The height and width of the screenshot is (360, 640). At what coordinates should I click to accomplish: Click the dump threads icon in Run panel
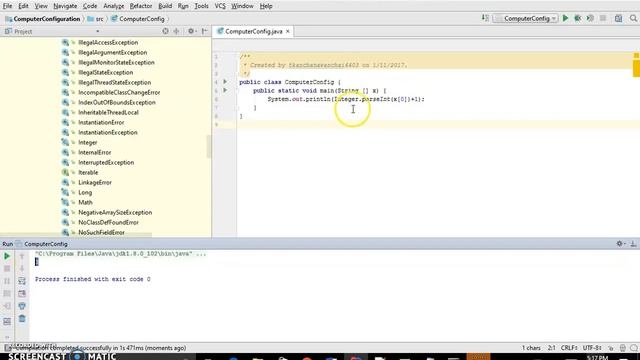click(7, 293)
